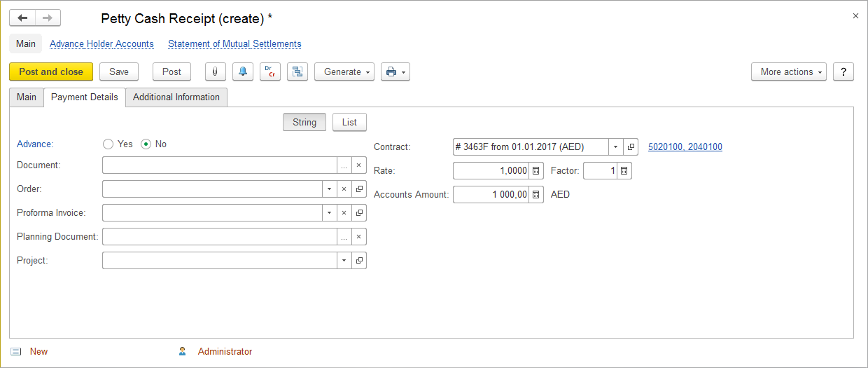This screenshot has width=868, height=368.
Task: Open the Generate dropdown menu
Action: [x=344, y=71]
